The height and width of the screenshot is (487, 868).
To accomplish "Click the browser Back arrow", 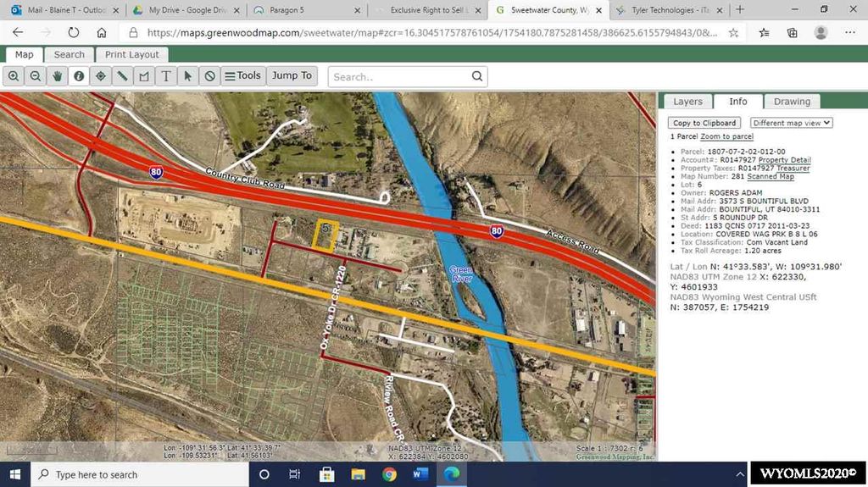I will point(18,33).
